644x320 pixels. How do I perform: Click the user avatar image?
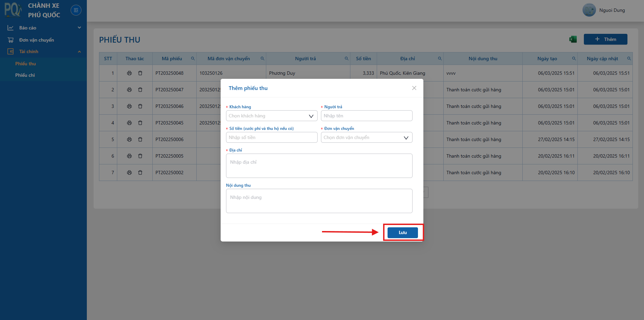pos(589,10)
